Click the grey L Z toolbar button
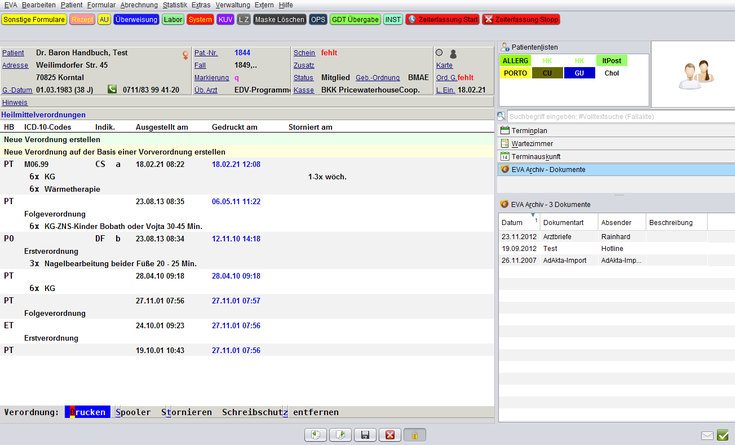This screenshot has width=735, height=445. [243, 19]
